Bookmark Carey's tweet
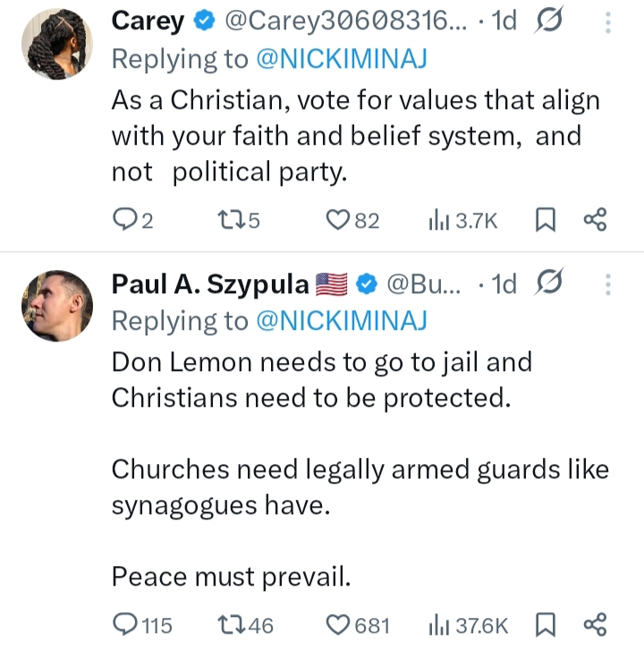The width and height of the screenshot is (644, 651). point(546,220)
